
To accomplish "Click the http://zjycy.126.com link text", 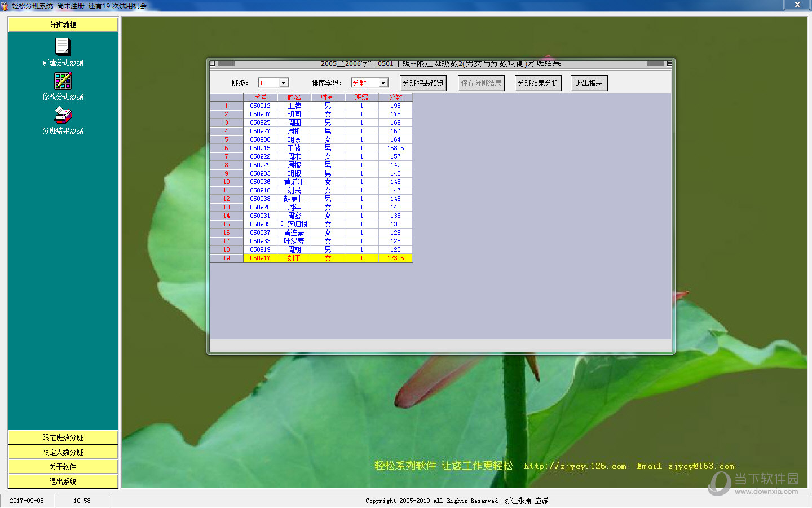I will tap(575, 466).
